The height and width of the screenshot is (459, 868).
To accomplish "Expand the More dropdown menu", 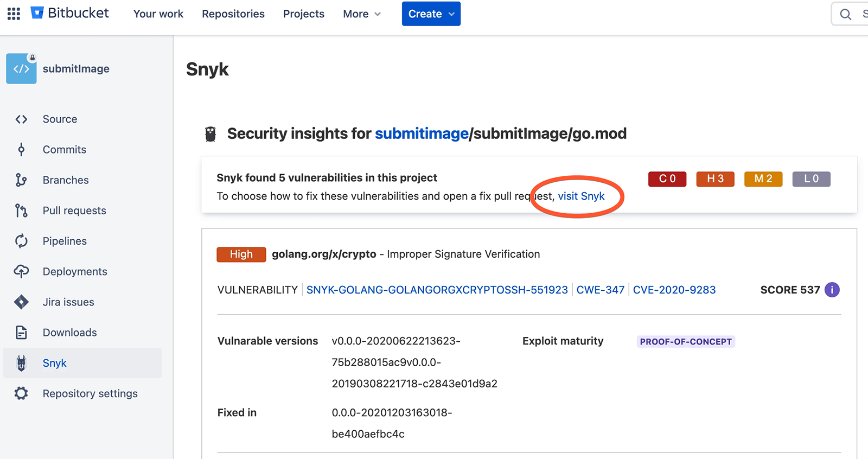I will [x=362, y=14].
